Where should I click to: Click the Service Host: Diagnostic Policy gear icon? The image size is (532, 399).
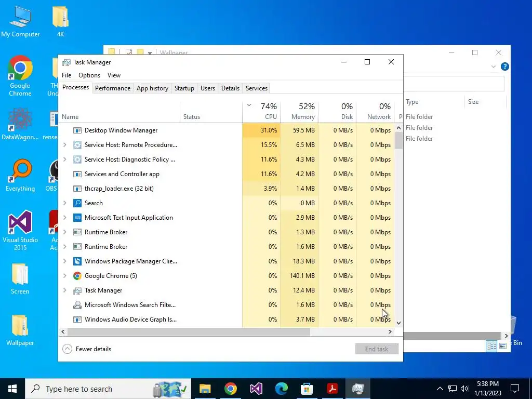(x=77, y=159)
